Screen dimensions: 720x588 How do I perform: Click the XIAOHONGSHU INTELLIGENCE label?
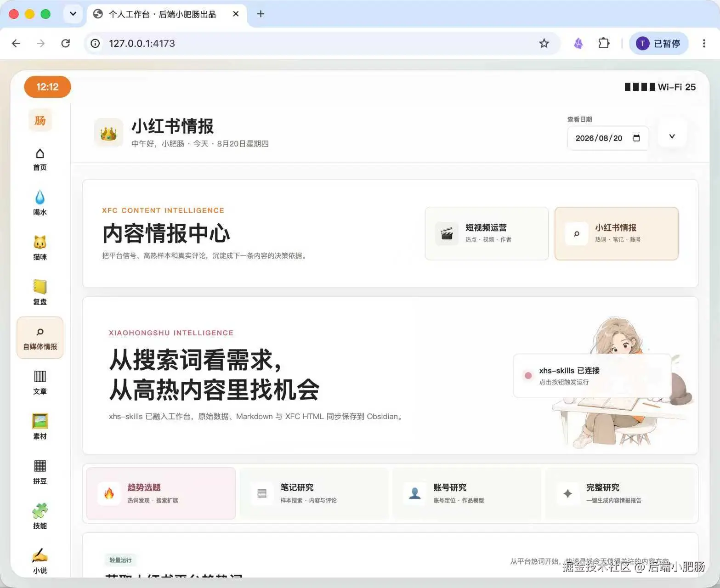click(x=171, y=333)
